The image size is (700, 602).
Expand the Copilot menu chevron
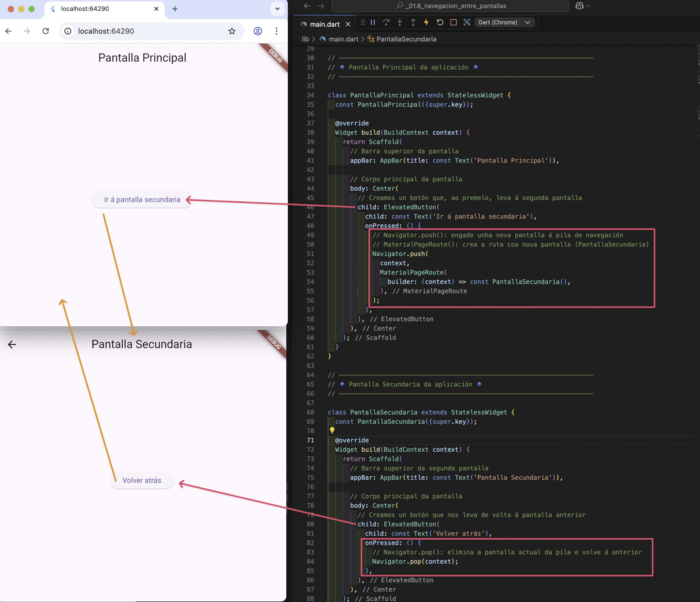(x=588, y=6)
